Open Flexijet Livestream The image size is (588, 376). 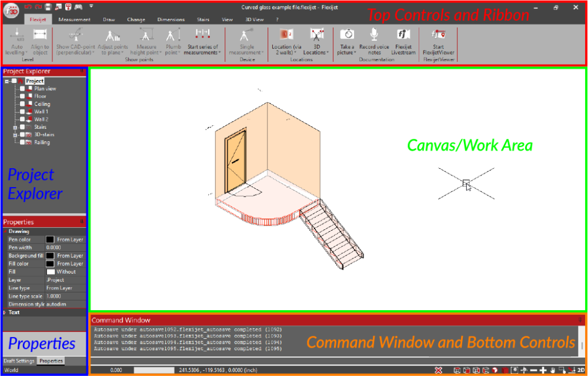click(x=403, y=41)
